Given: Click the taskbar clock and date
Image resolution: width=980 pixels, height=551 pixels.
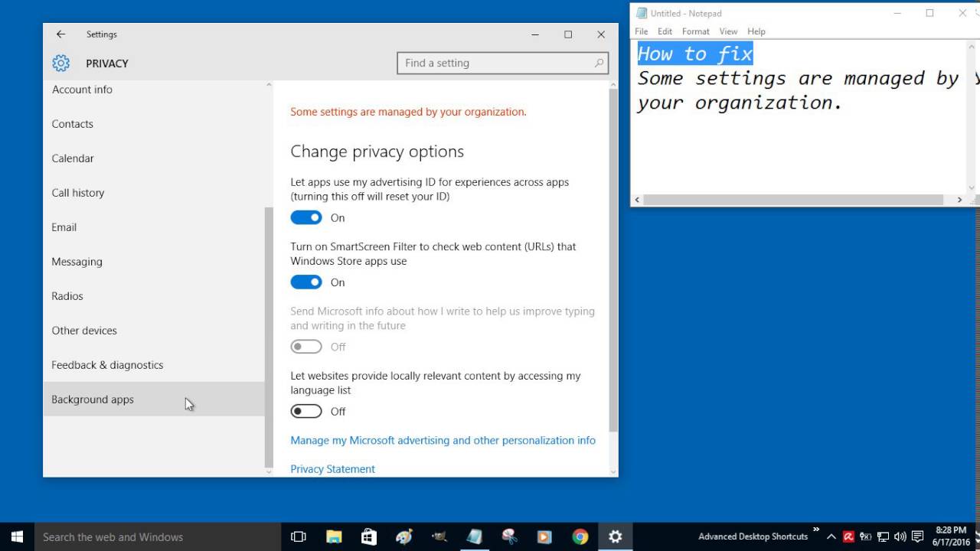Looking at the screenshot, I should (x=950, y=536).
